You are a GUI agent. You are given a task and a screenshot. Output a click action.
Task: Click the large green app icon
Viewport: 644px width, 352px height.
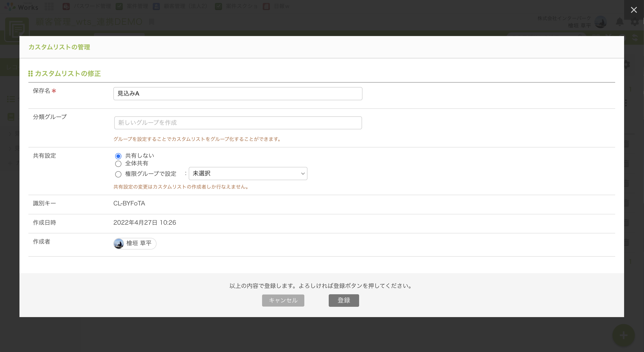(17, 29)
